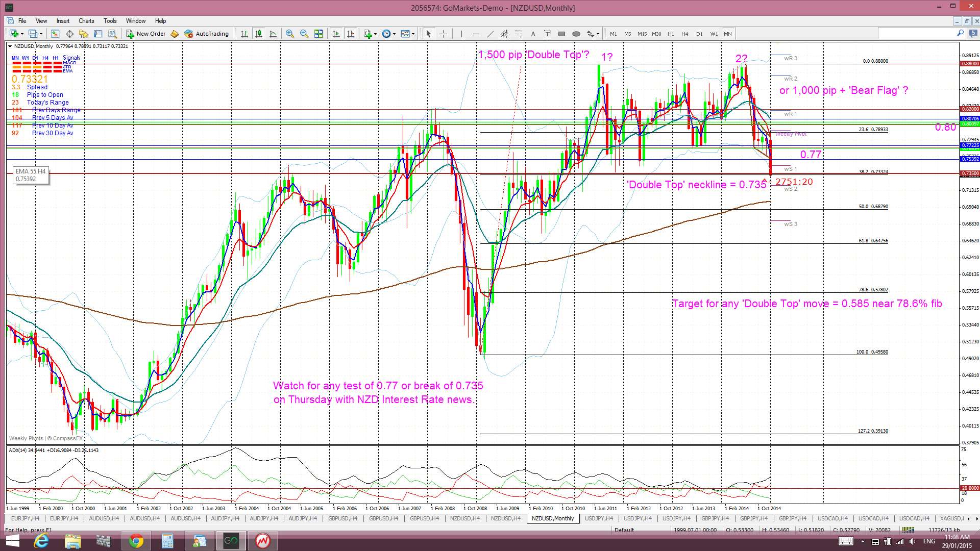The height and width of the screenshot is (551, 980).
Task: Toggle the AutoTrading button
Action: point(207,34)
